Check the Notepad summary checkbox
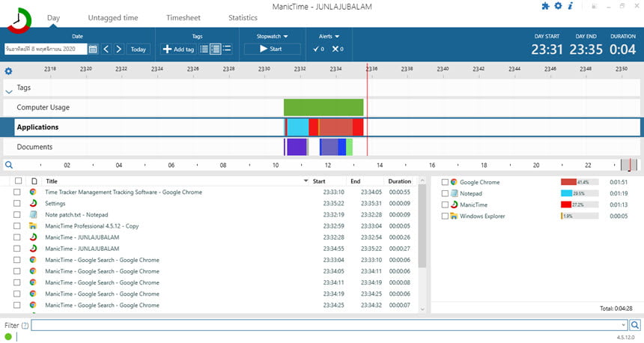The height and width of the screenshot is (343, 644). point(445,193)
